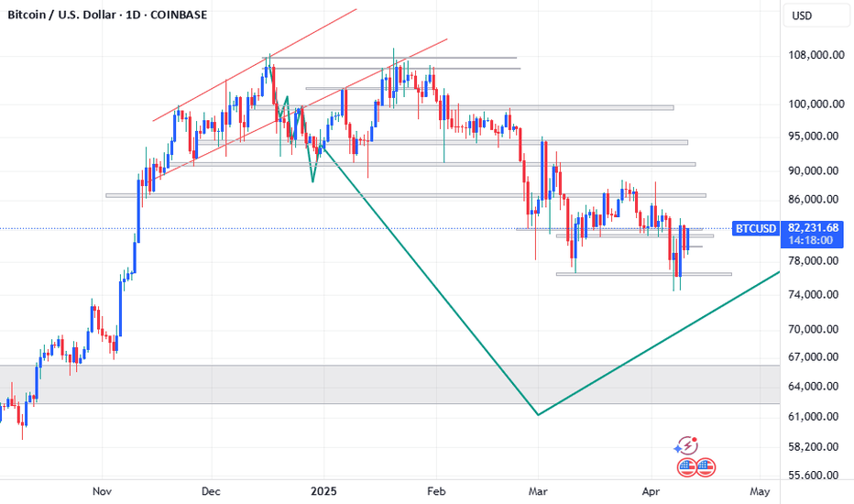This screenshot has width=854, height=504.
Task: Click the 67,000.00 price scale label
Action: coord(813,356)
